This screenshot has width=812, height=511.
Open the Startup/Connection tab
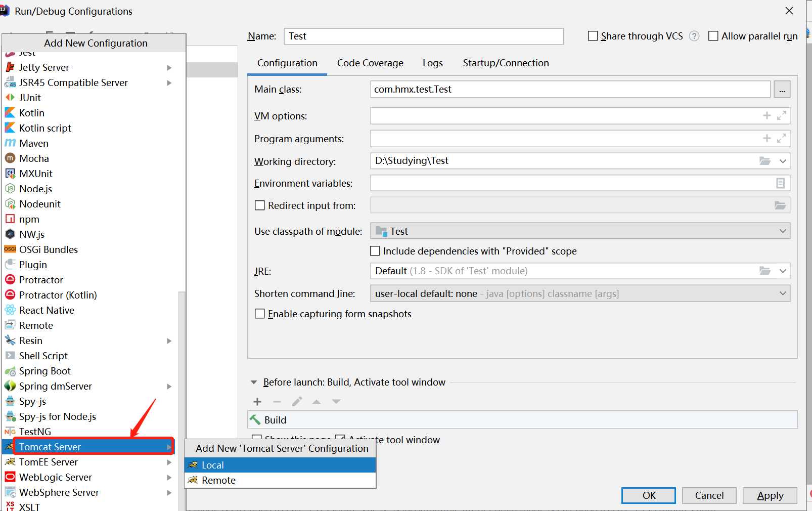coord(506,63)
